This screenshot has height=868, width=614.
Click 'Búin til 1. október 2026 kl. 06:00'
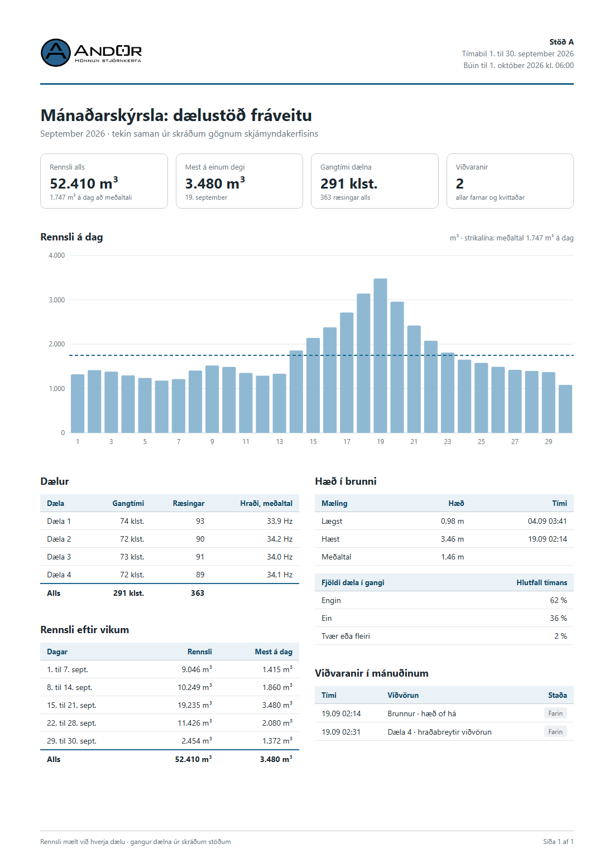pyautogui.click(x=519, y=65)
